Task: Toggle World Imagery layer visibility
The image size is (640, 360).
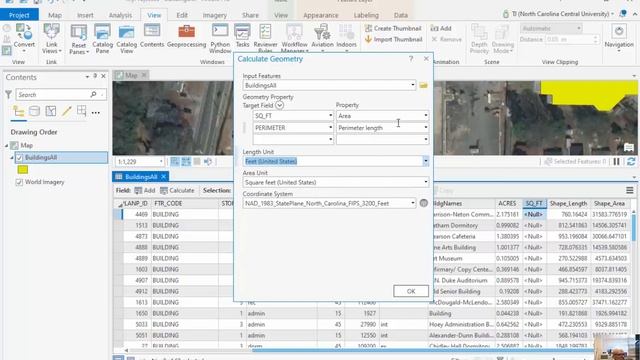Action: point(19,182)
